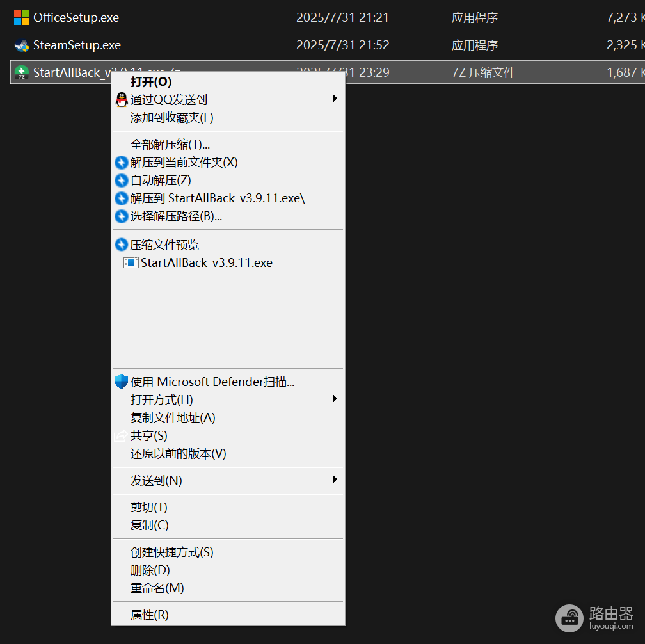Click icon beside 解压到 StartAllBack_v3.9.11.exe\

[x=122, y=198]
